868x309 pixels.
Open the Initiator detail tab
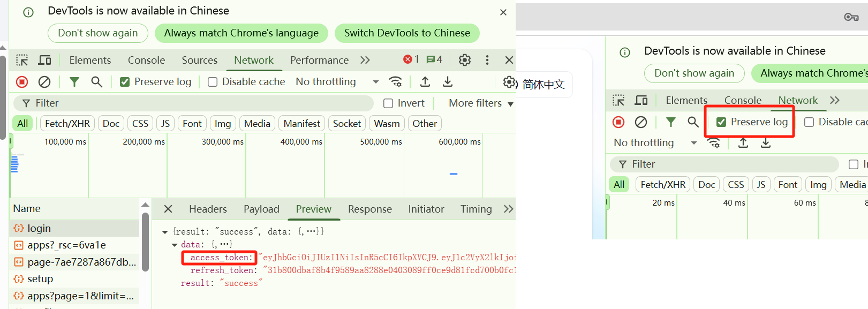pos(426,209)
